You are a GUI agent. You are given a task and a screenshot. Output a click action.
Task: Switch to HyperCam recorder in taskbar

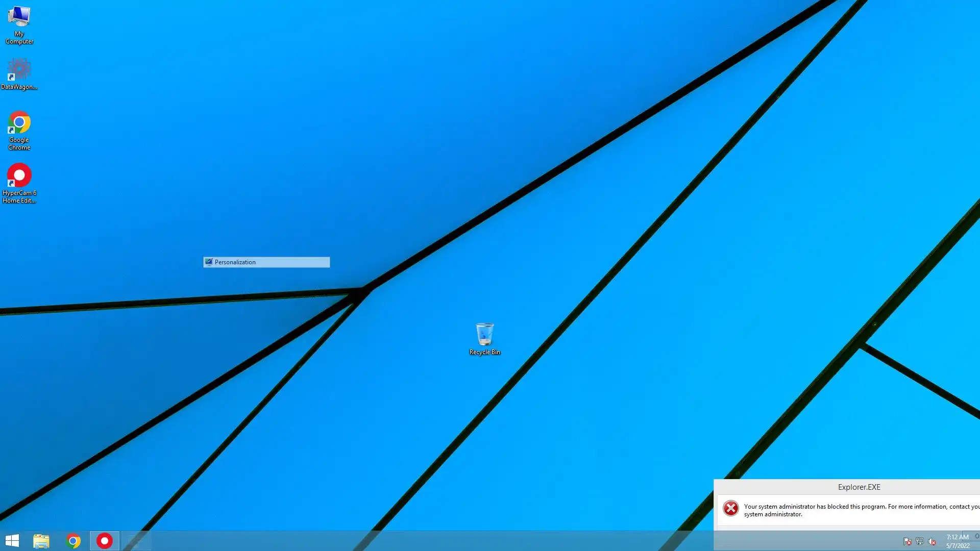point(105,541)
